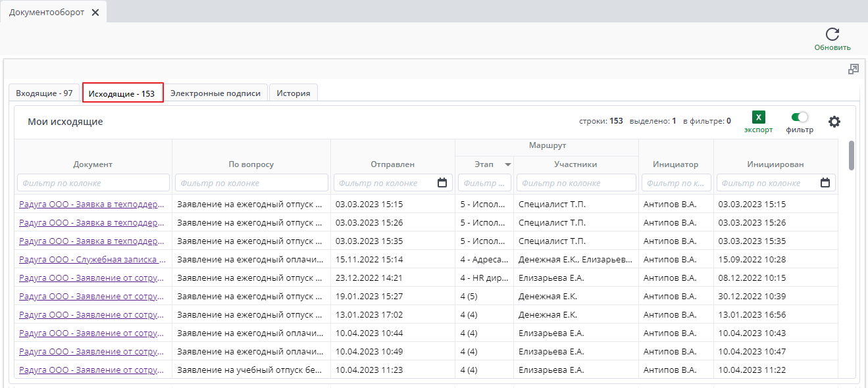Click Документ column filter field
Image resolution: width=868 pixels, height=388 pixels.
click(x=93, y=183)
